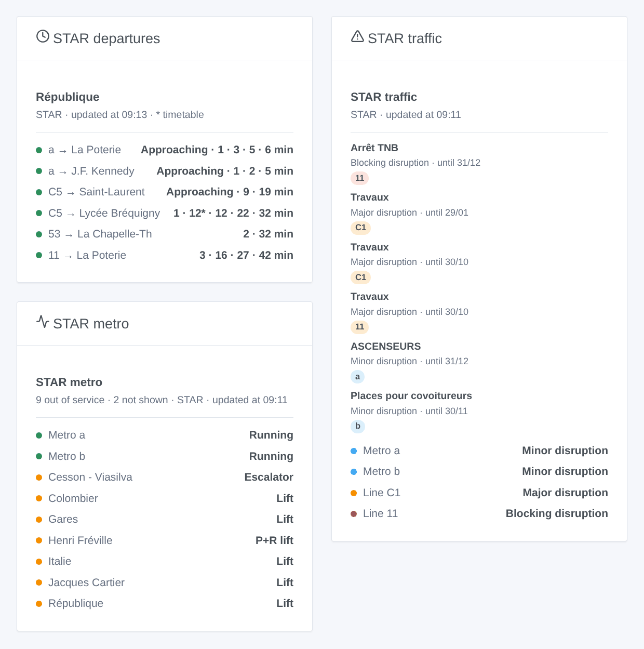The width and height of the screenshot is (644, 649).
Task: Click the 11 badge under Arrêt TNB
Action: pyautogui.click(x=359, y=178)
